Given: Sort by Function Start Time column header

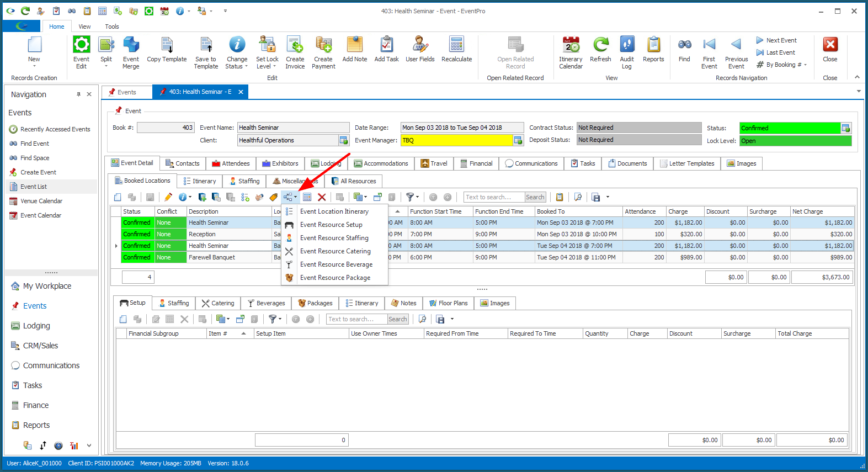Looking at the screenshot, I should pyautogui.click(x=440, y=211).
